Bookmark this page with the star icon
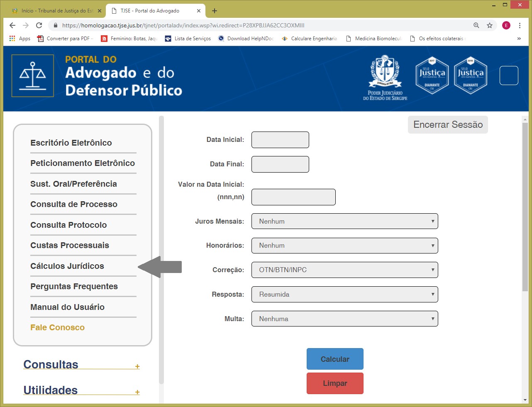Viewport: 532px width, 407px height. (x=490, y=25)
